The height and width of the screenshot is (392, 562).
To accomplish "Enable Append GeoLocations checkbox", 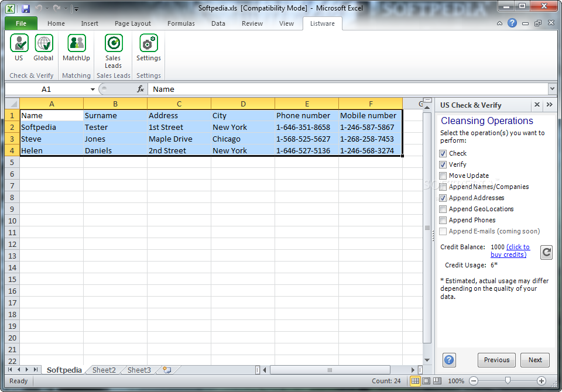I will tap(443, 209).
